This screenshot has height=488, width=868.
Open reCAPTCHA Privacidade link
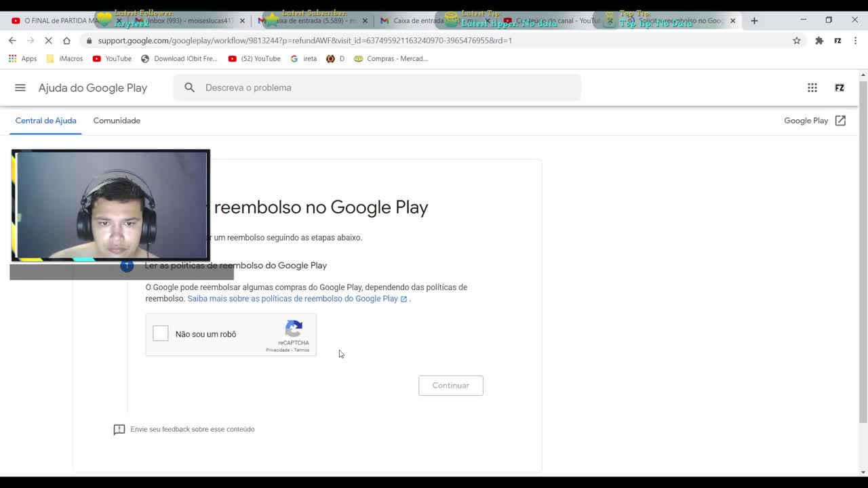click(x=278, y=350)
